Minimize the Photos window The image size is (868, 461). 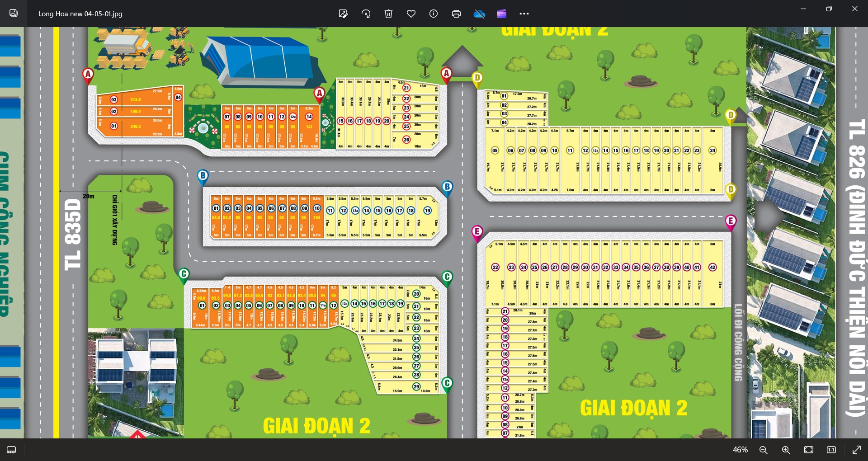[803, 9]
